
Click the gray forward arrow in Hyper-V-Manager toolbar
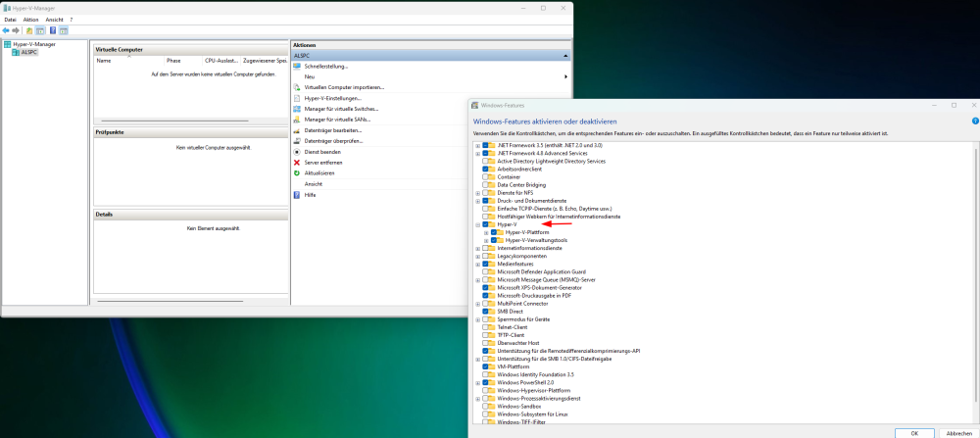(16, 30)
